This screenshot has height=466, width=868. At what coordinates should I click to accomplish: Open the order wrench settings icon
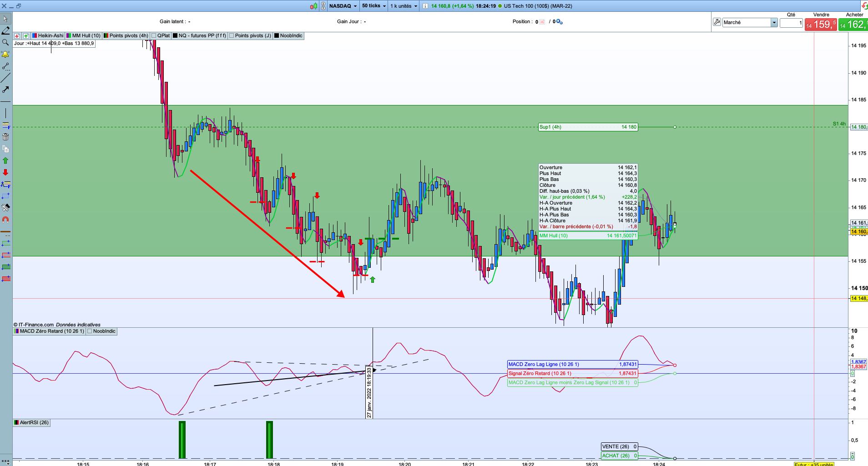coord(717,22)
